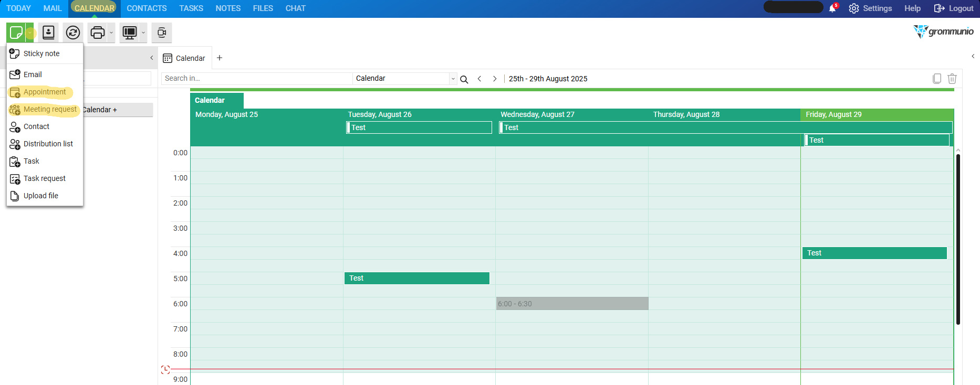
Task: Open the multi-day Test event starting Wednesday
Action: click(725, 127)
